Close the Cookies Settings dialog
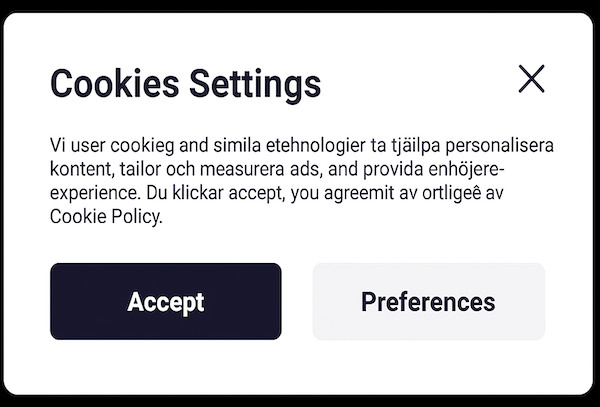The image size is (600, 407). (x=531, y=79)
